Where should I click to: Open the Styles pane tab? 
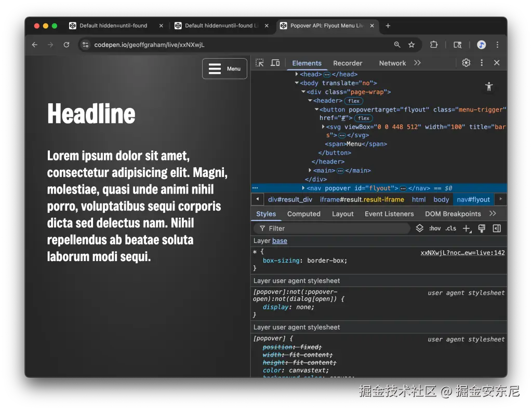click(x=266, y=214)
